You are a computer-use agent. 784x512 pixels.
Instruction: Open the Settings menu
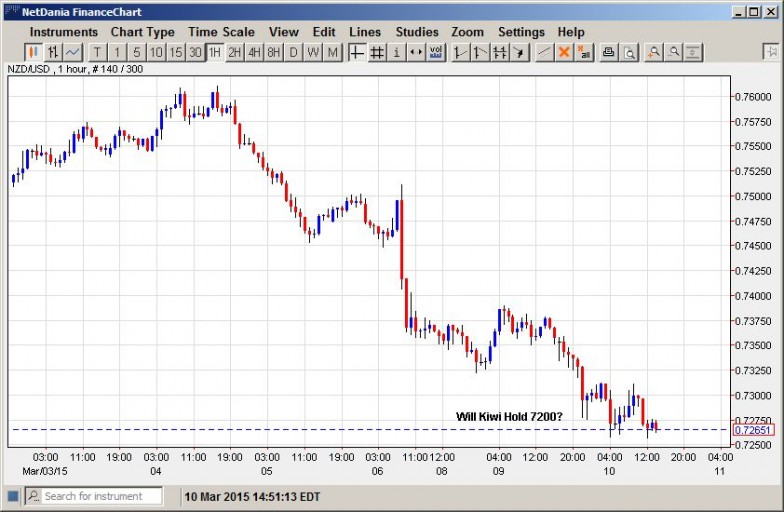click(521, 32)
